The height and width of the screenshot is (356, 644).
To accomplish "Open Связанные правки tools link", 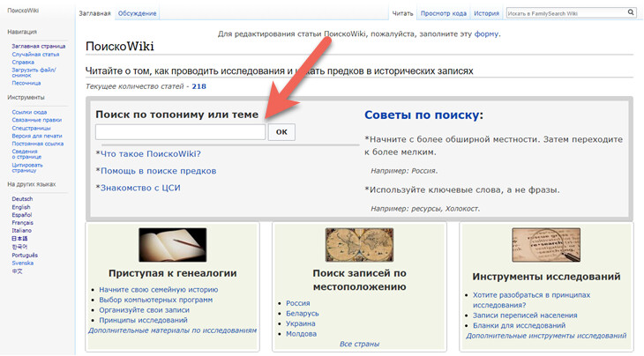I will (x=36, y=120).
